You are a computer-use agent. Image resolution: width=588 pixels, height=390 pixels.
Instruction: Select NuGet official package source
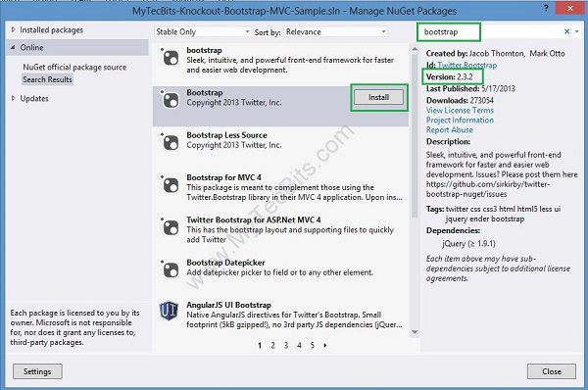tap(74, 68)
